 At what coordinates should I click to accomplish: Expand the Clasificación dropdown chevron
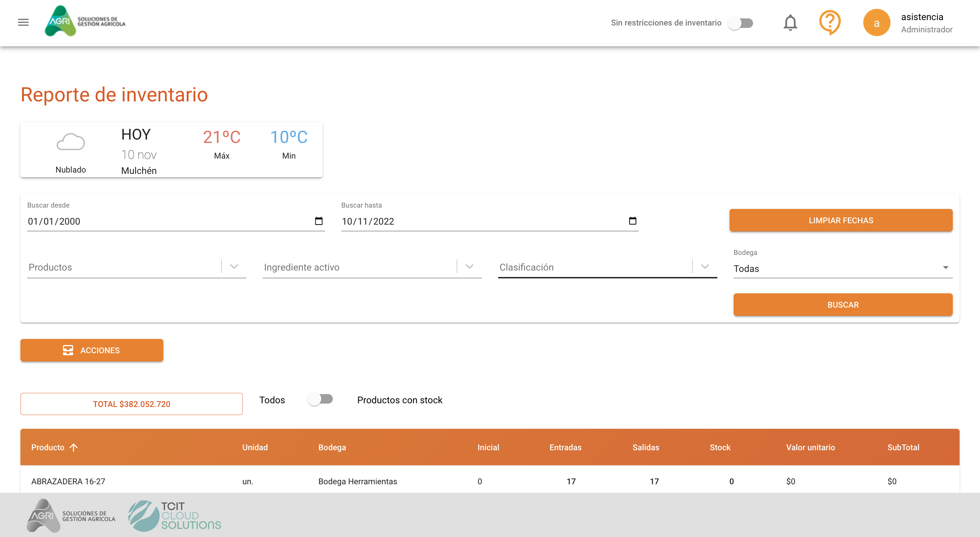coord(705,267)
